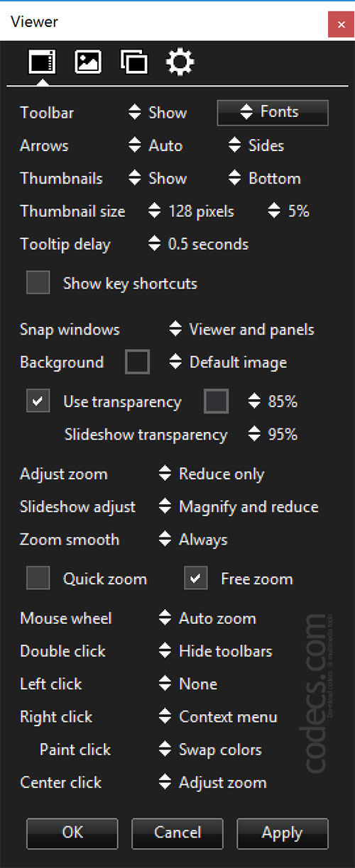Change Thumbnails position from Bottom
Viewport: 355px width, 868px height.
click(265, 179)
